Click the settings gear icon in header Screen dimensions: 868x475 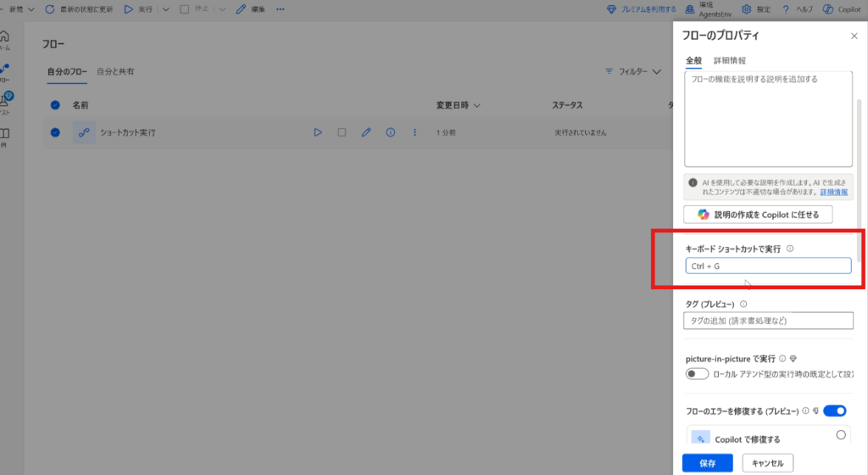point(746,9)
